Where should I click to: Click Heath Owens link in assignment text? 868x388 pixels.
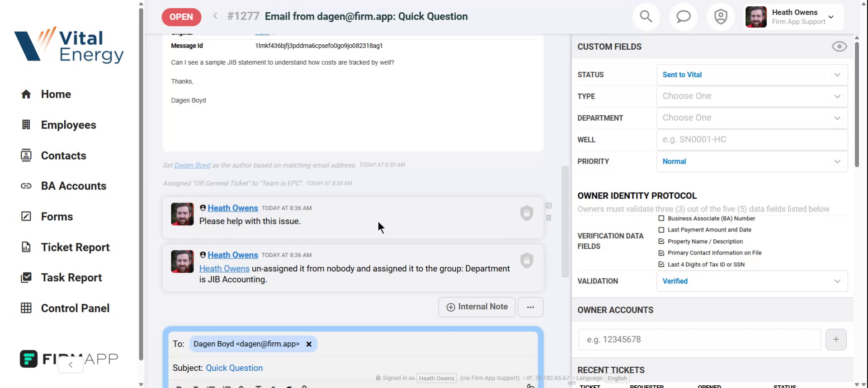click(x=224, y=269)
